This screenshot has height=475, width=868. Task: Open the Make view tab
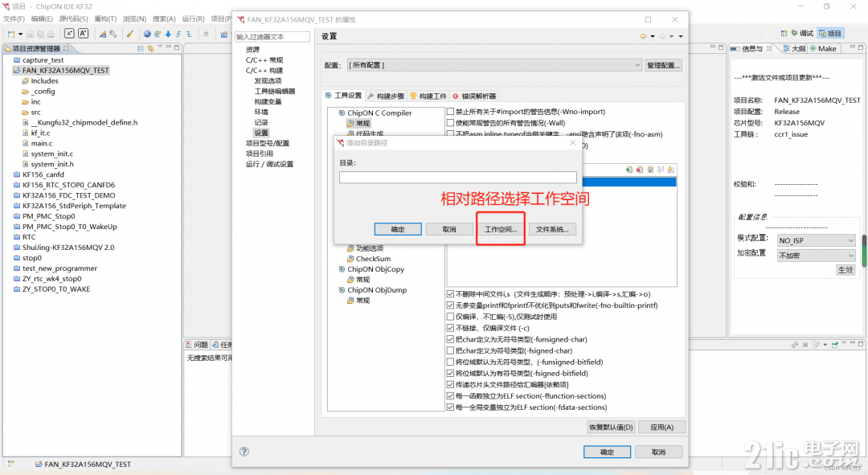tap(824, 49)
